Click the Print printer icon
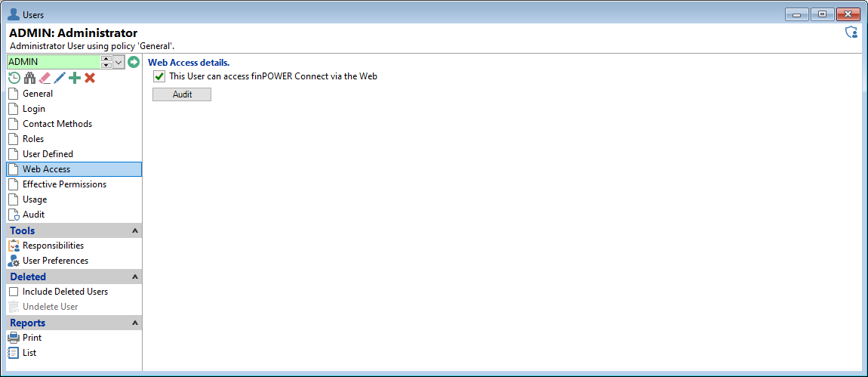The image size is (868, 377). (14, 338)
